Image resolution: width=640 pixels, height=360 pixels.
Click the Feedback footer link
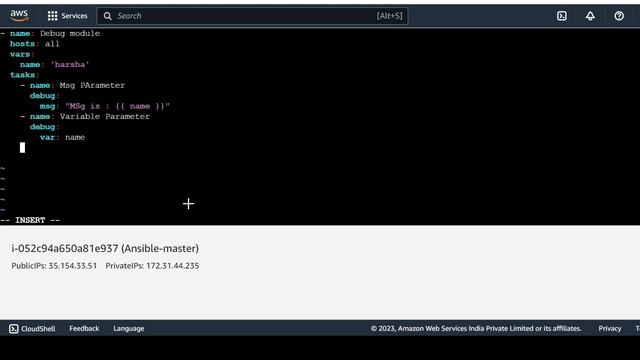84,329
